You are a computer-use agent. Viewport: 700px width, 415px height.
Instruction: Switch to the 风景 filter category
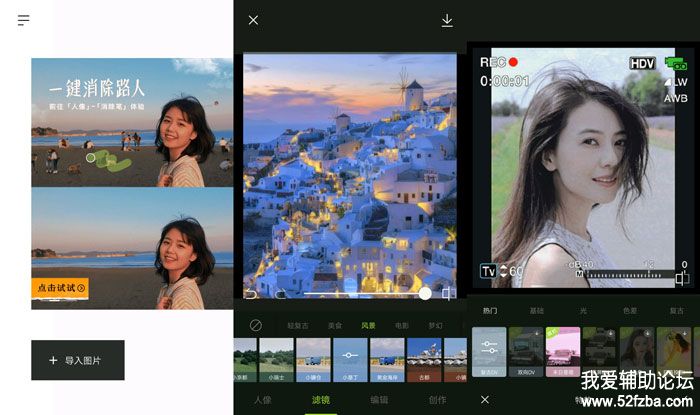368,325
